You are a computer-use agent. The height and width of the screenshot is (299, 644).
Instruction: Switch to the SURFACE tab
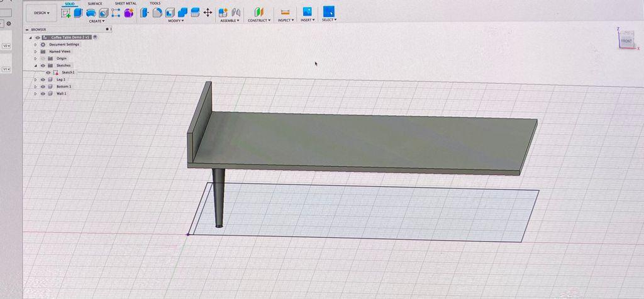[x=96, y=4]
